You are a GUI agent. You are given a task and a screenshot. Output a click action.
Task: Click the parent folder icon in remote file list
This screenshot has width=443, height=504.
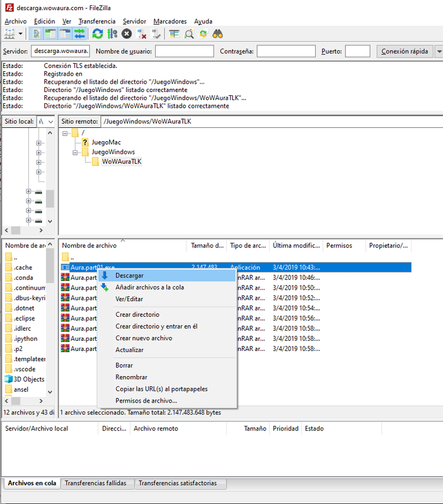click(x=66, y=257)
